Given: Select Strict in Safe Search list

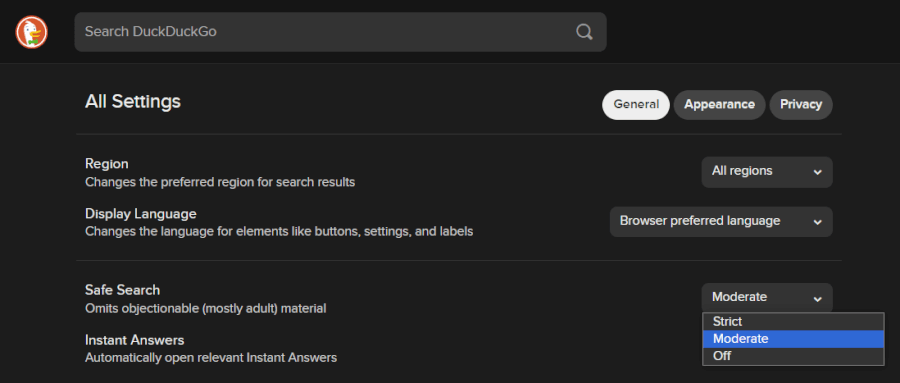Looking at the screenshot, I should tap(793, 322).
